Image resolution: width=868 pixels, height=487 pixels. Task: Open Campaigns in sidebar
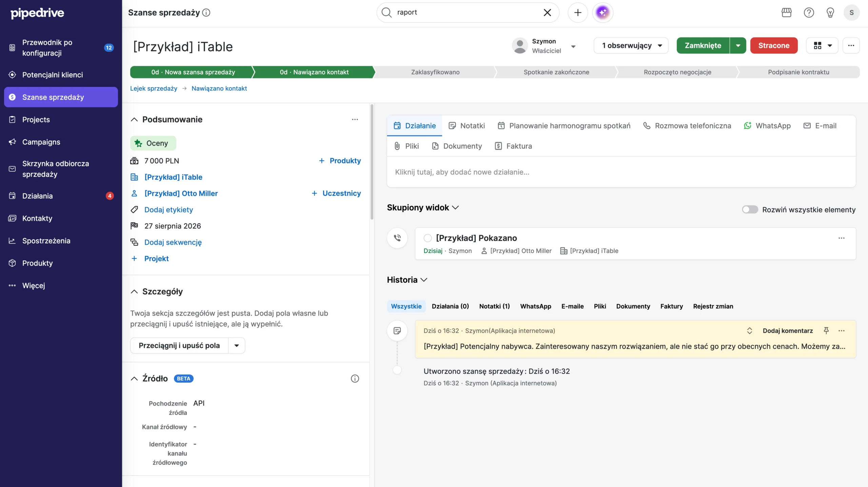pos(61,142)
